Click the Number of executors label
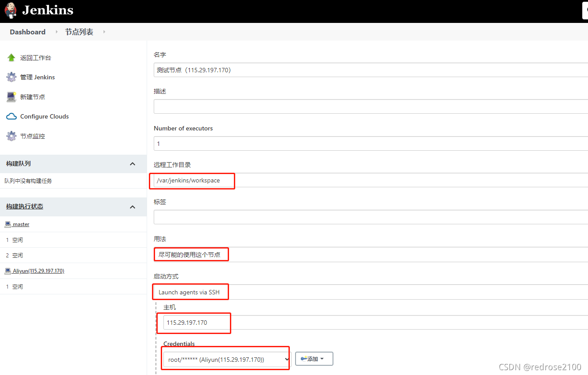588x375 pixels. pos(183,128)
